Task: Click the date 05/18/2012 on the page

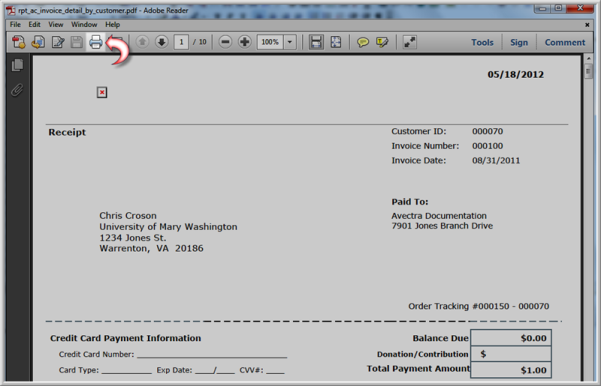Action: (x=516, y=74)
